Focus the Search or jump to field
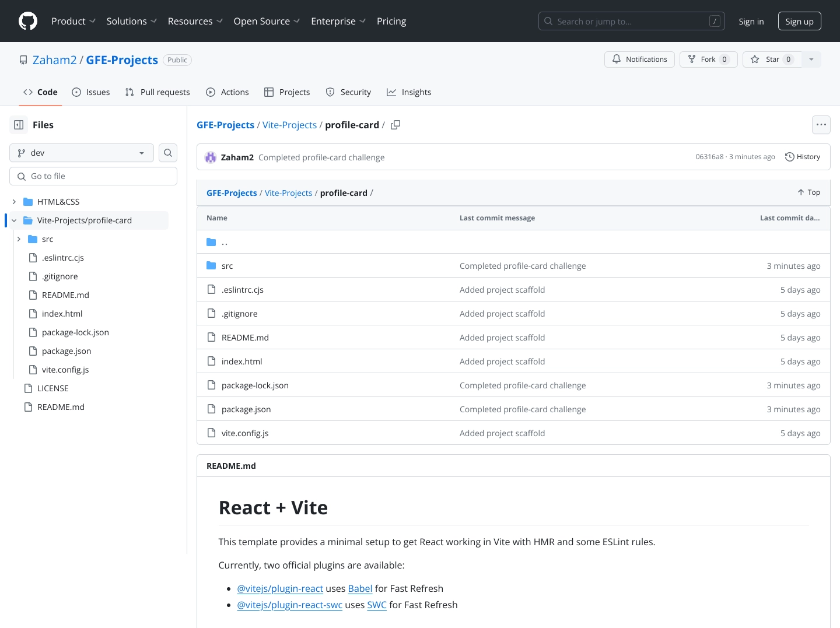The image size is (840, 628). (632, 21)
